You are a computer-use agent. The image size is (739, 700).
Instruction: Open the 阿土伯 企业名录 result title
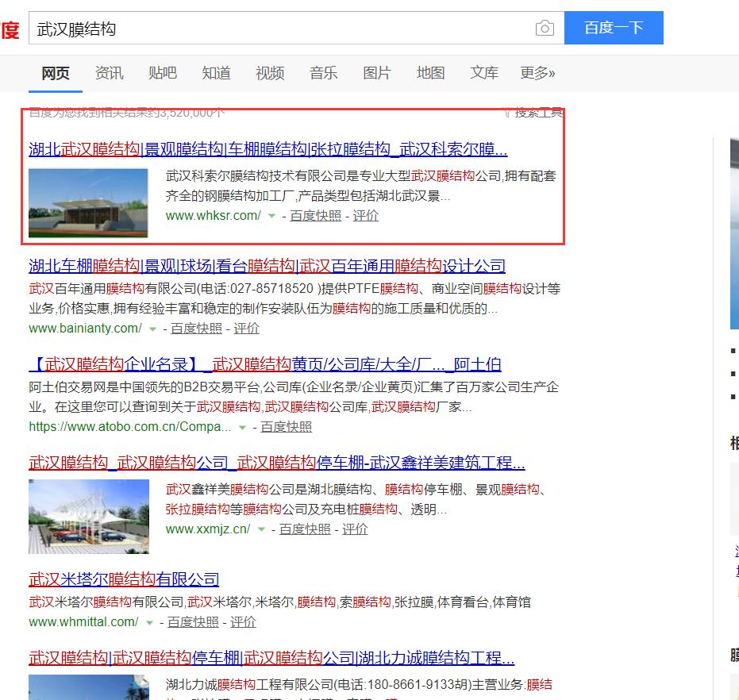pyautogui.click(x=264, y=365)
